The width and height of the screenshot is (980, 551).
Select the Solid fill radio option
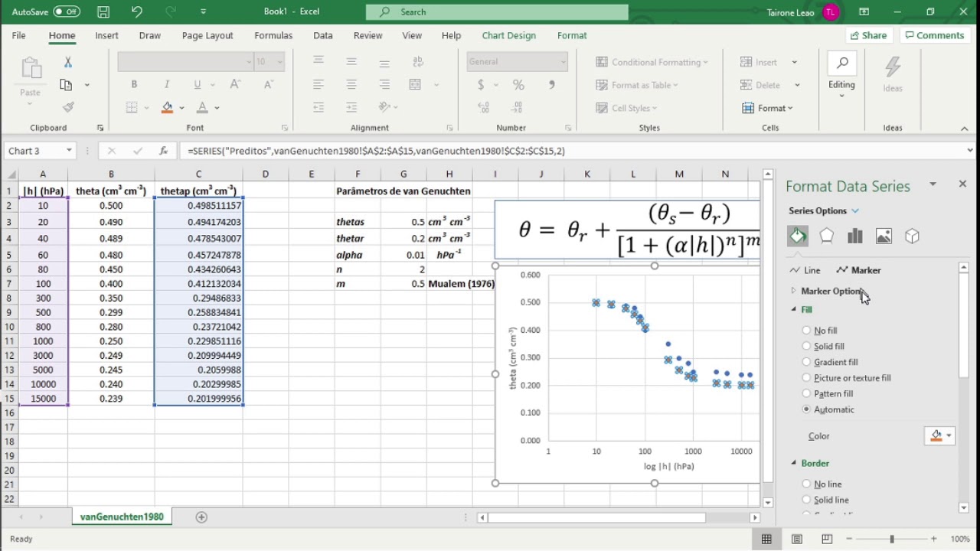click(806, 347)
